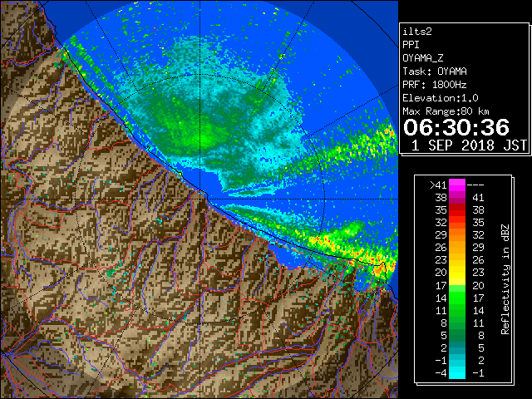Click the 'Max Range:80 km' text
The width and height of the screenshot is (532, 399).
tap(446, 111)
